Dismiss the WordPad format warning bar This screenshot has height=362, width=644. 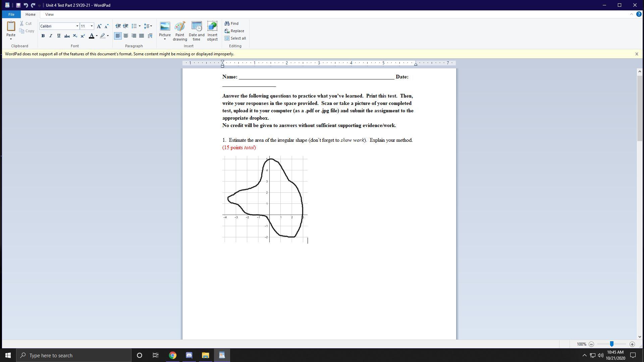point(636,54)
